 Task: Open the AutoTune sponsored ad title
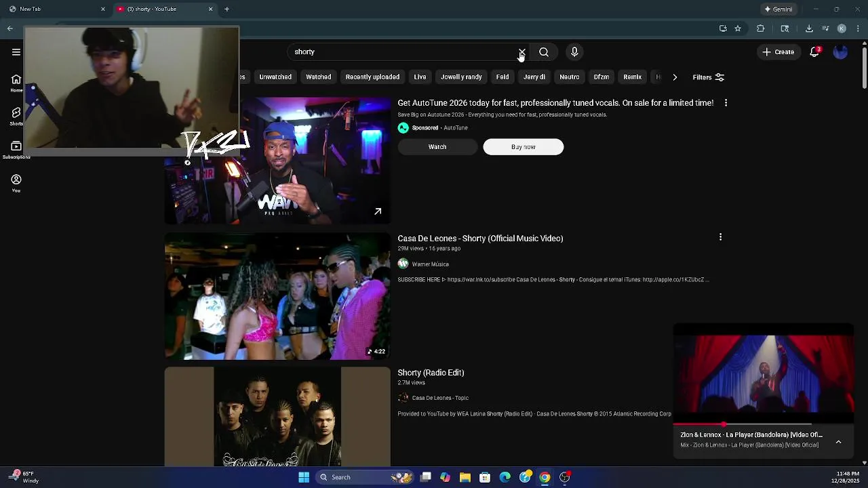(x=555, y=103)
